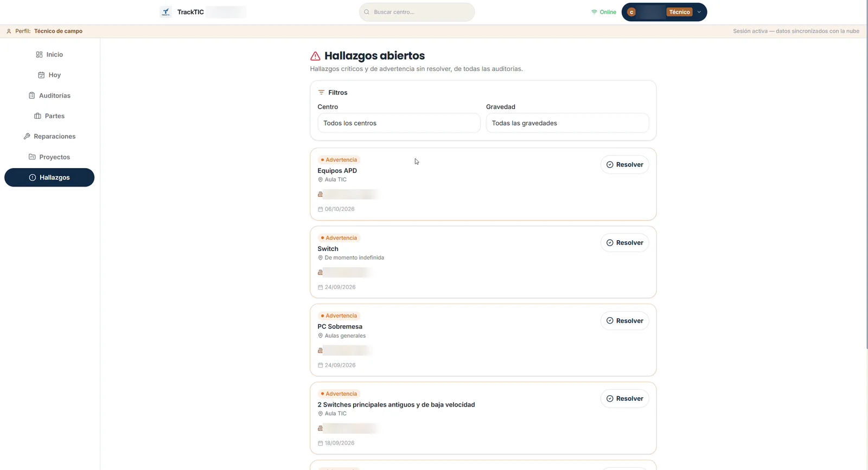Click the Buscar centro search field

[417, 12]
